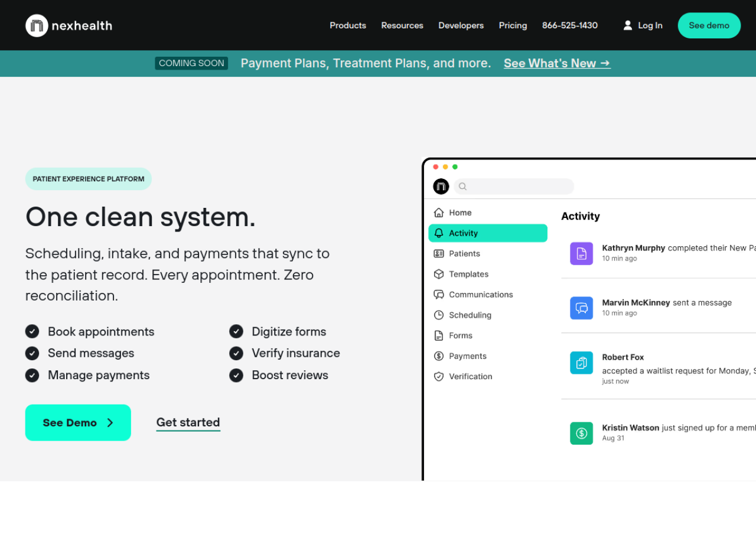The height and width of the screenshot is (535, 756).
Task: Click the just now timestamp
Action: pos(615,381)
